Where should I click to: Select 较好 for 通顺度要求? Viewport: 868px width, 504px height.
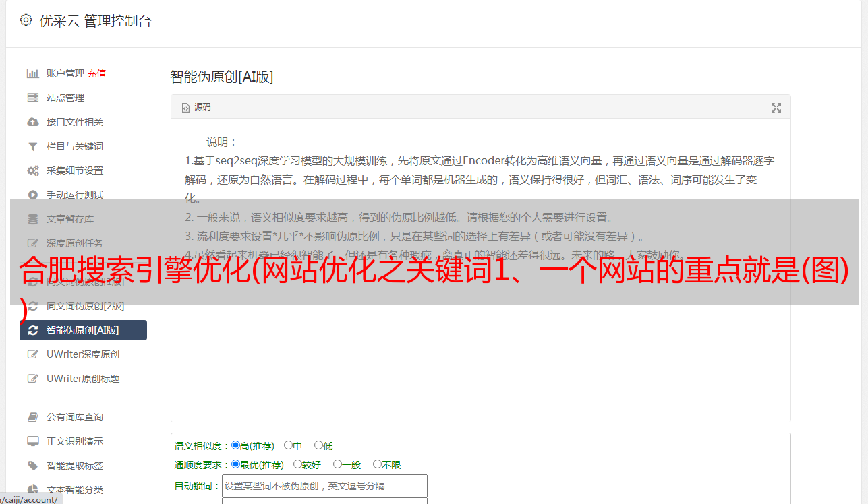point(297,464)
